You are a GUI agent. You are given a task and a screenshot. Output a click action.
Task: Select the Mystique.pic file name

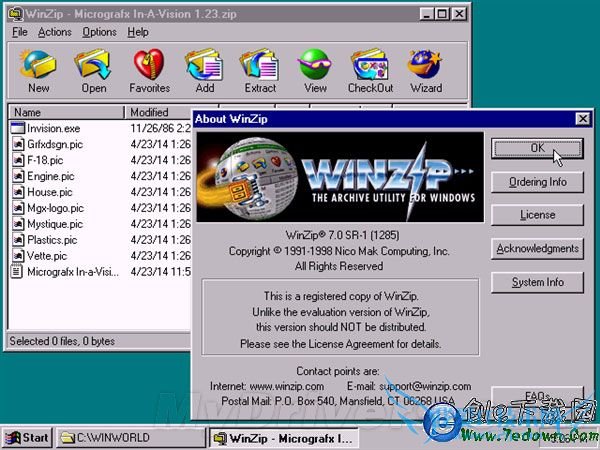55,224
